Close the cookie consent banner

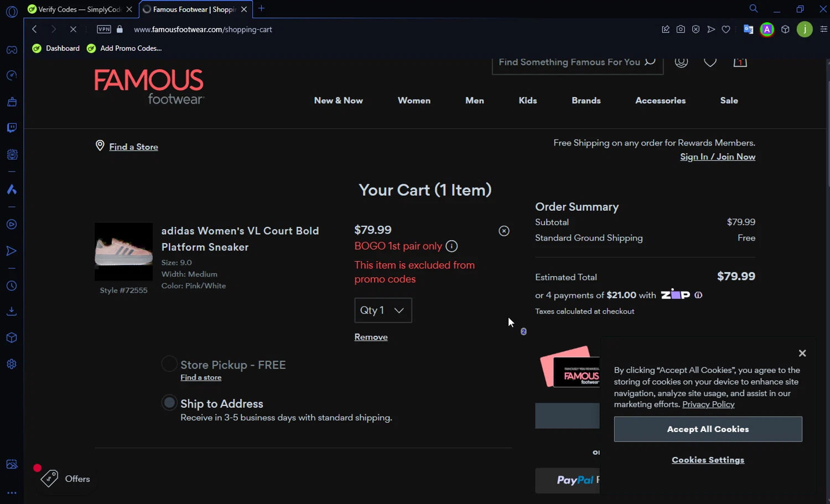click(x=802, y=353)
